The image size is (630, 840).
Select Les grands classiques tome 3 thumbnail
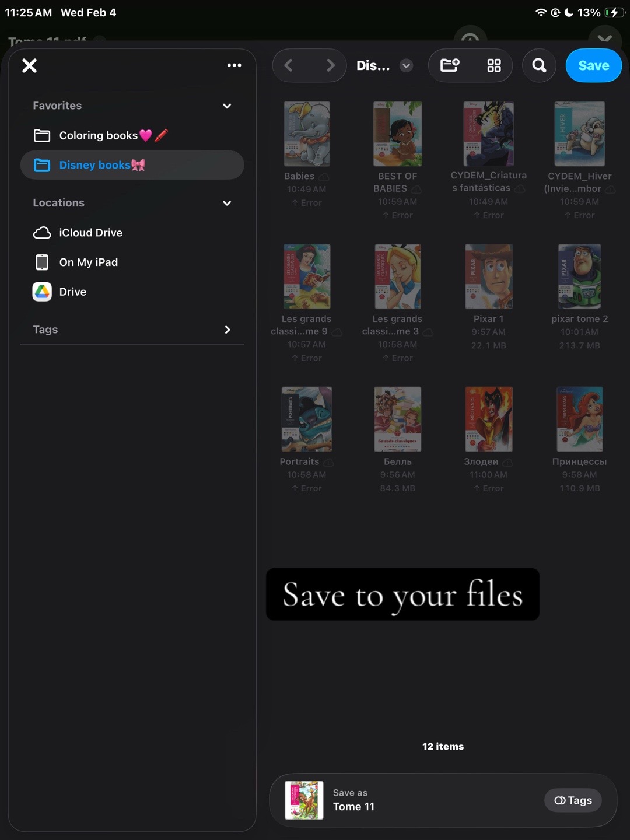(398, 276)
